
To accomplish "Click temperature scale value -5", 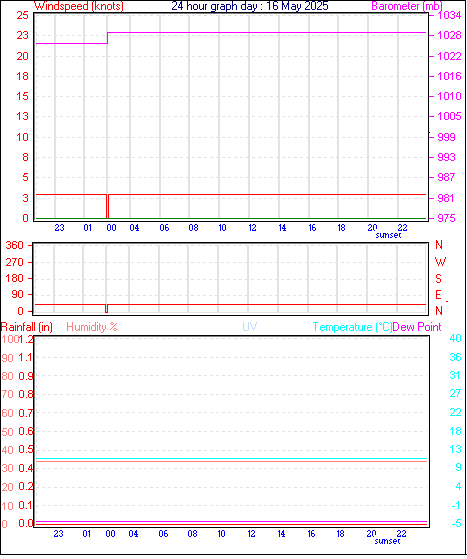I will click(x=456, y=524).
